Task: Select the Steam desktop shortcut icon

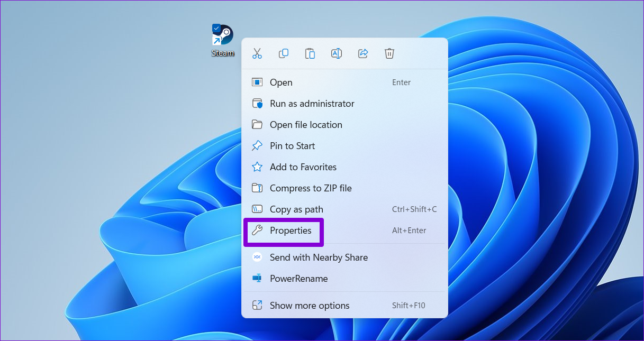Action: pos(222,34)
